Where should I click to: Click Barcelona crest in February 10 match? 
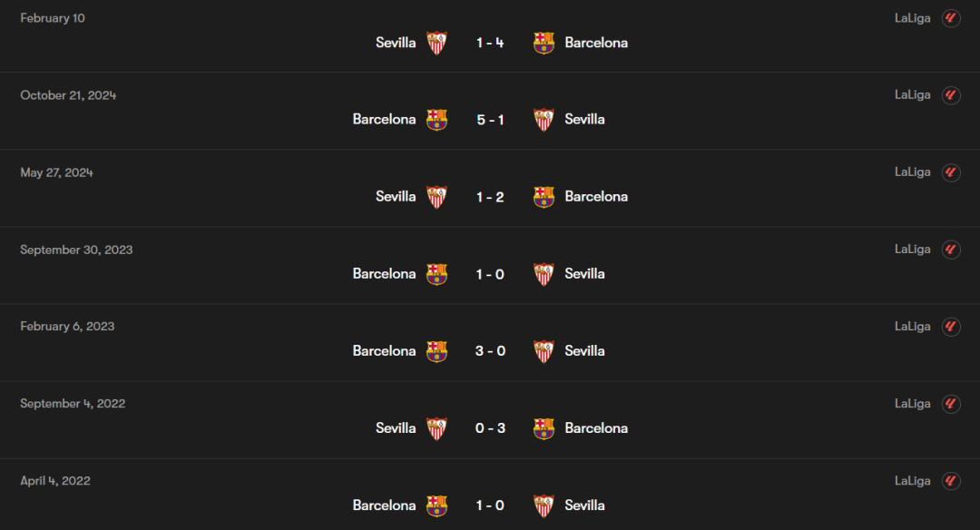tap(544, 43)
